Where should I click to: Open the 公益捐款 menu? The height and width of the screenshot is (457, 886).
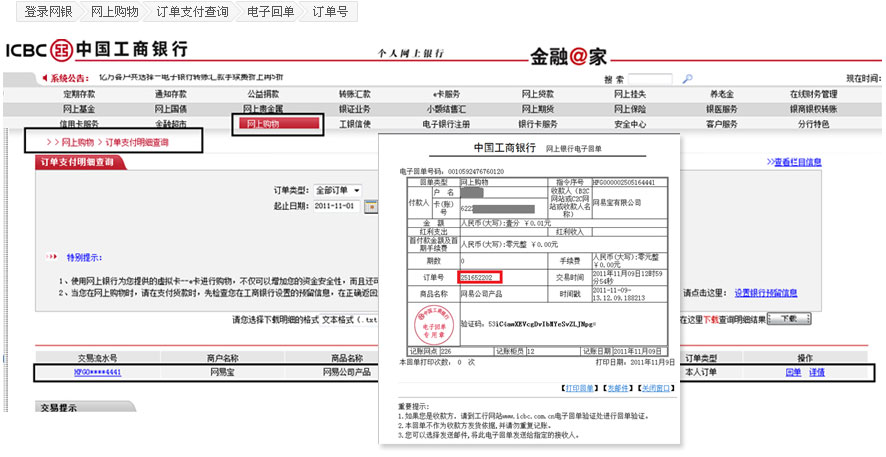point(263,94)
